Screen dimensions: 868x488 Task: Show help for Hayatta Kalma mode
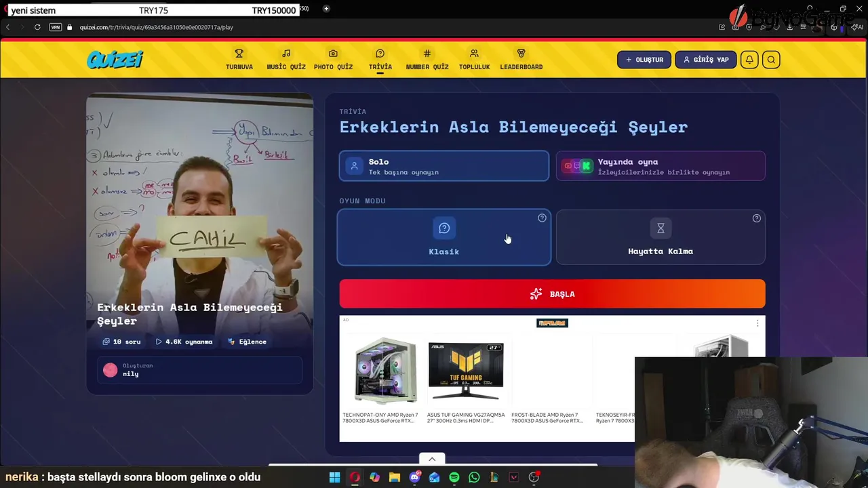(x=757, y=218)
